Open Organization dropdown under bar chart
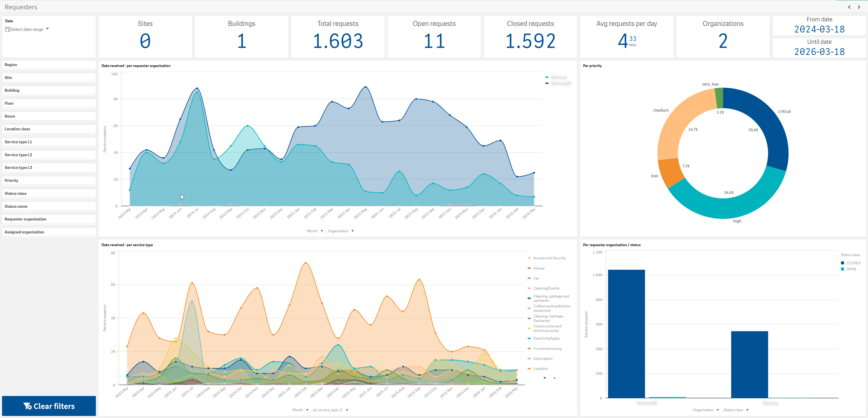 [x=706, y=410]
